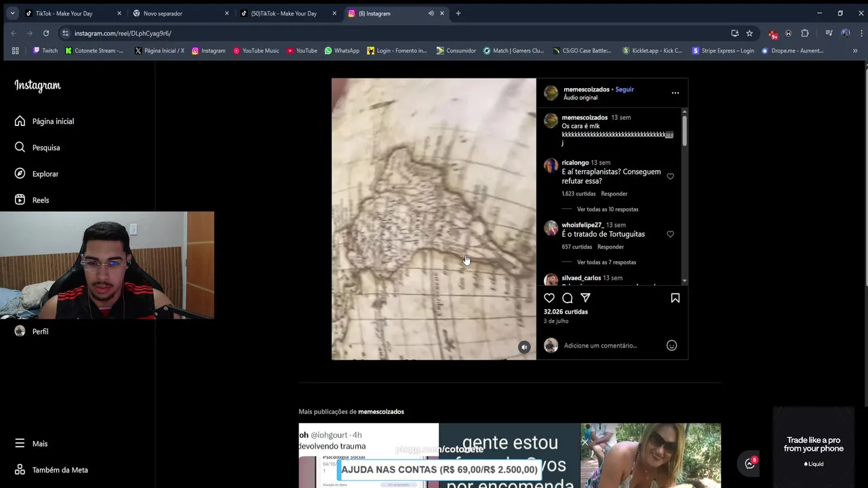868x488 pixels.
Task: Open Instagram bookmark in bookmarks bar
Action: pyautogui.click(x=208, y=51)
